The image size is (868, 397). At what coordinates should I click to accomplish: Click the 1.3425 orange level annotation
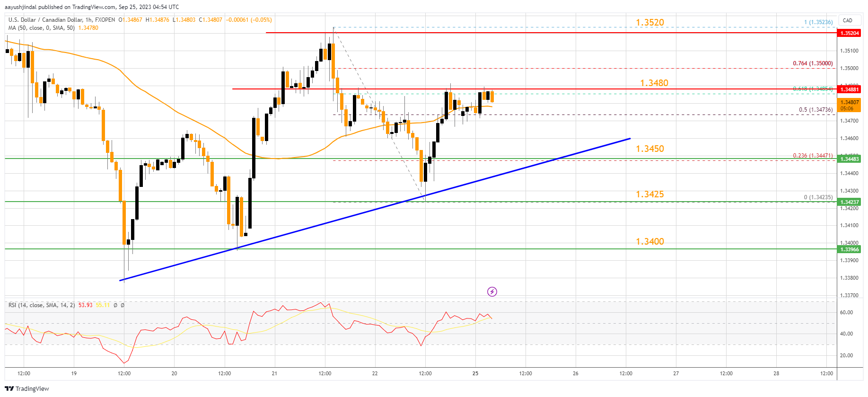pyautogui.click(x=650, y=194)
